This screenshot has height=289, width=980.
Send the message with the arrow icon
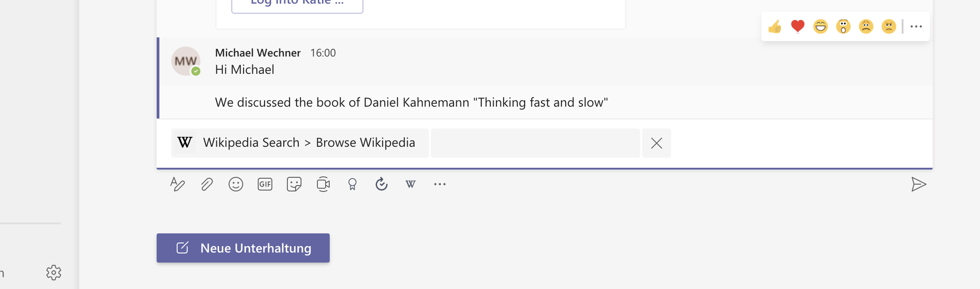[919, 184]
